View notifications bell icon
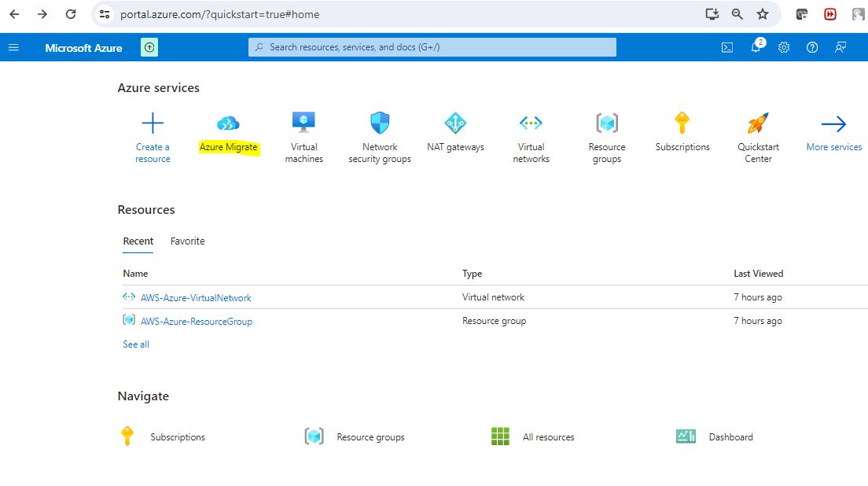This screenshot has height=486, width=868. [756, 47]
